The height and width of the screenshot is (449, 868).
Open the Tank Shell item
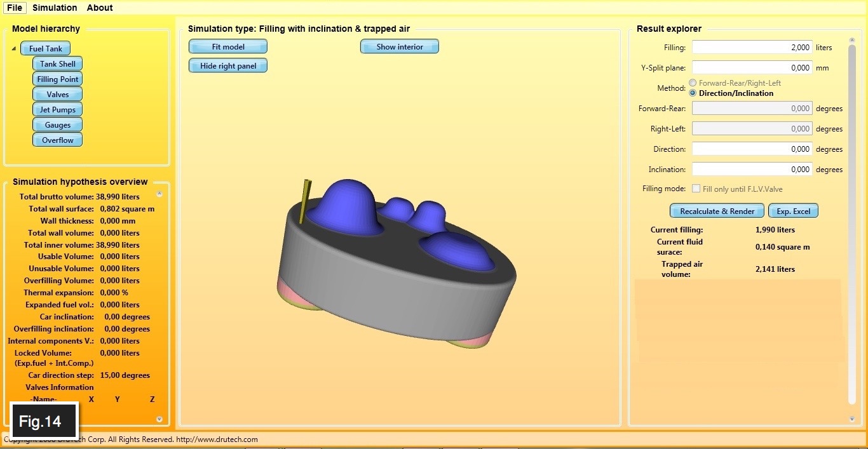(x=57, y=64)
